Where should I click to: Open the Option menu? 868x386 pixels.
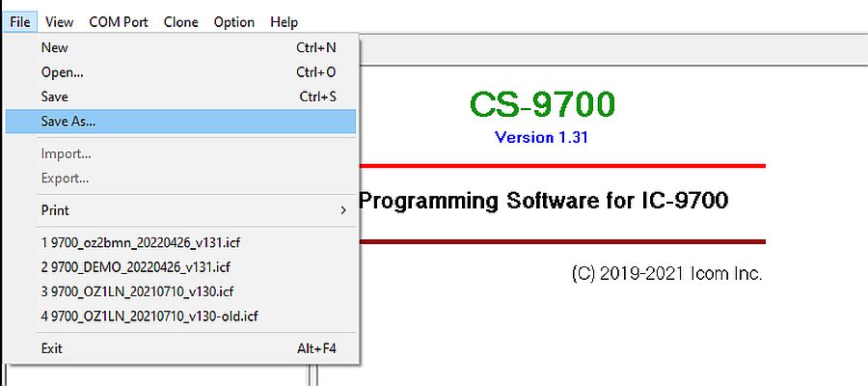click(x=234, y=22)
